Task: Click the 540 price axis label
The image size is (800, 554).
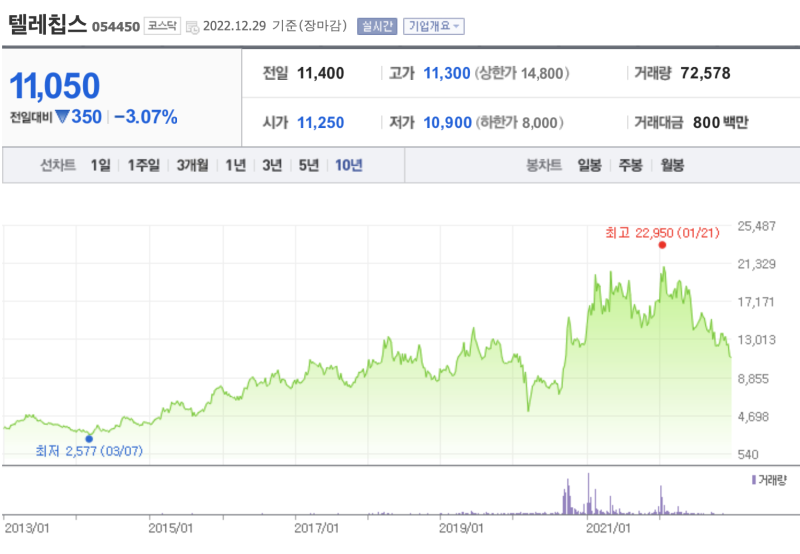Action: pos(748,455)
